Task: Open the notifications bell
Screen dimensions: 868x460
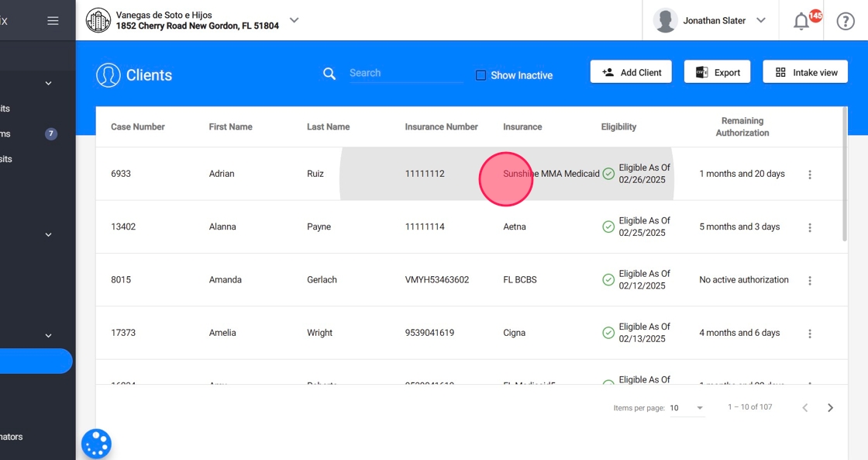Action: click(x=801, y=21)
